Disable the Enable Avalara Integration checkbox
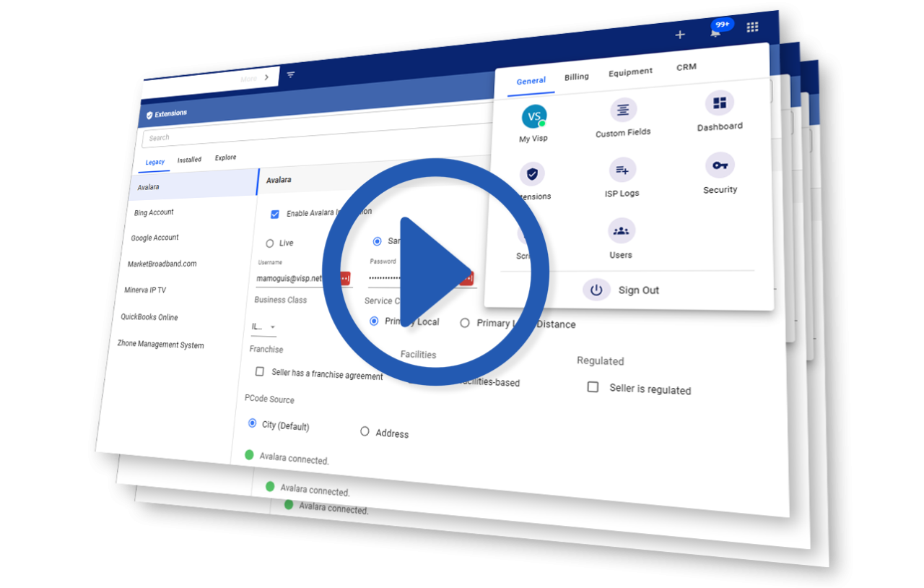 tap(275, 213)
